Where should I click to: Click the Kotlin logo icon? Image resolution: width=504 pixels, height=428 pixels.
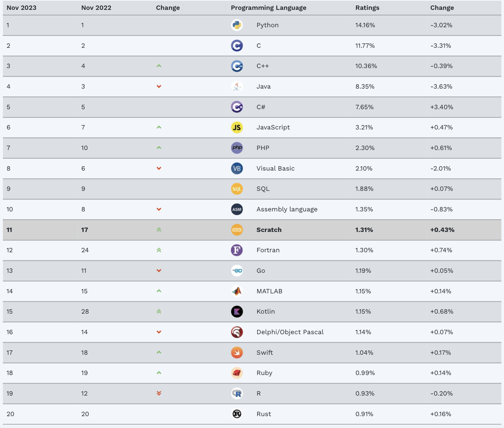click(x=237, y=311)
